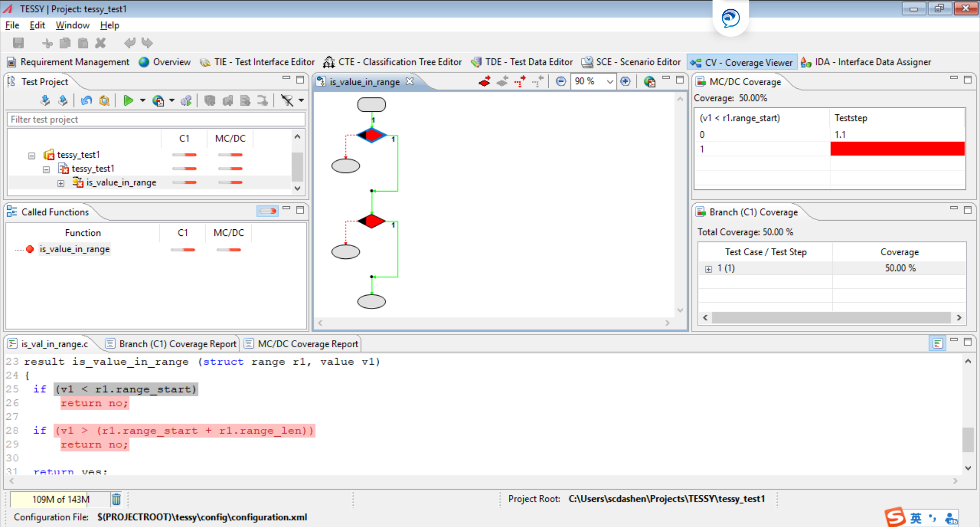Open the Requirement Management perspective
The height and width of the screenshot is (527, 980).
(68, 62)
